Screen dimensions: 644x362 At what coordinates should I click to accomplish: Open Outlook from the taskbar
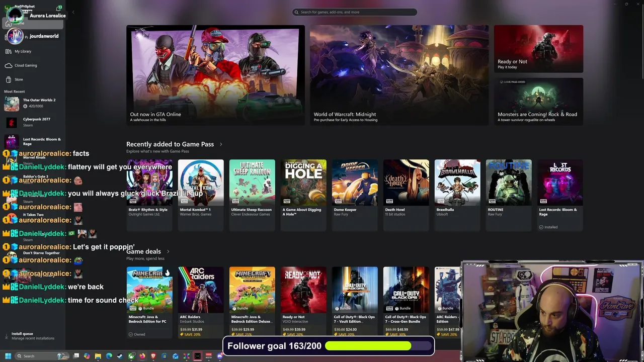(x=175, y=356)
